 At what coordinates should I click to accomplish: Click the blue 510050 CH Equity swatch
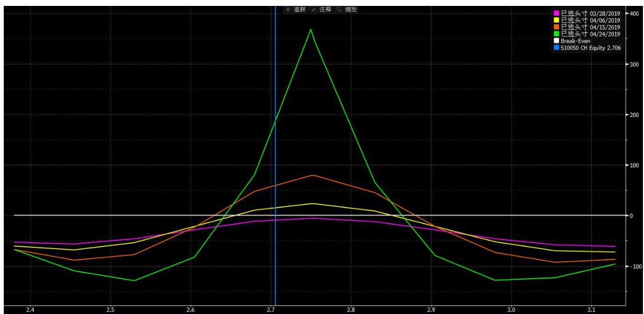tap(557, 48)
